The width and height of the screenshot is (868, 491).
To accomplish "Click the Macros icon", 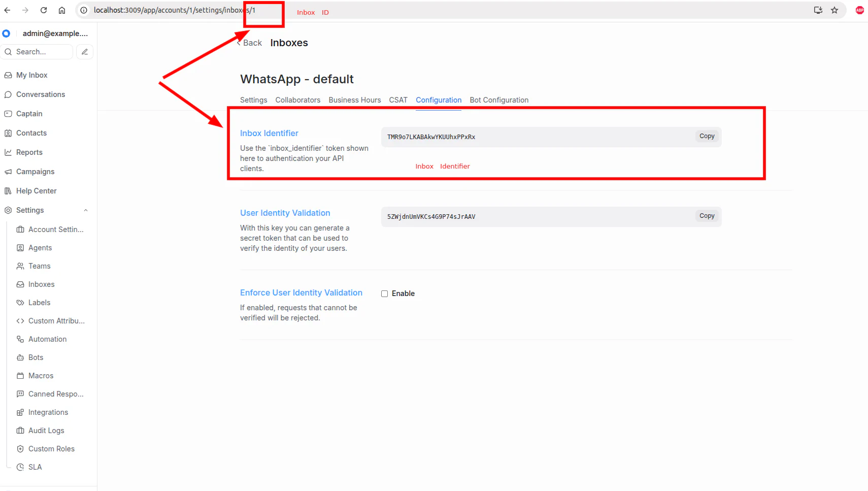I will click(20, 376).
